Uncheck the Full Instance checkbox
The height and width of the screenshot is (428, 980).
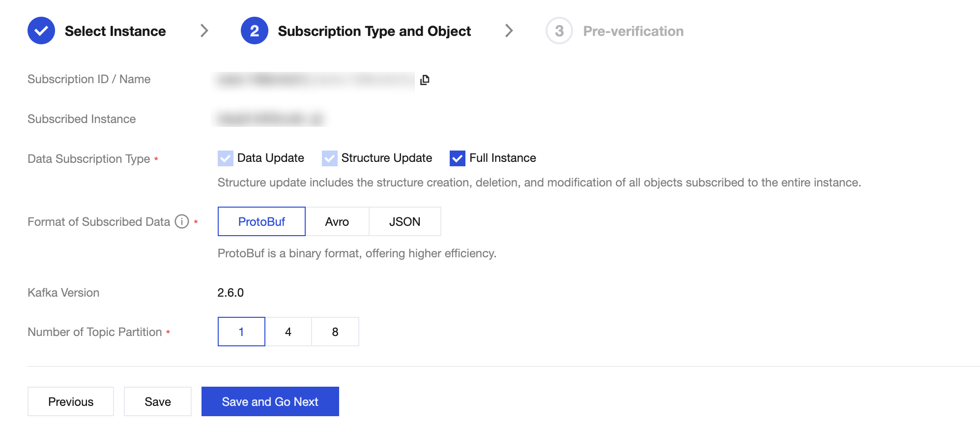coord(457,158)
